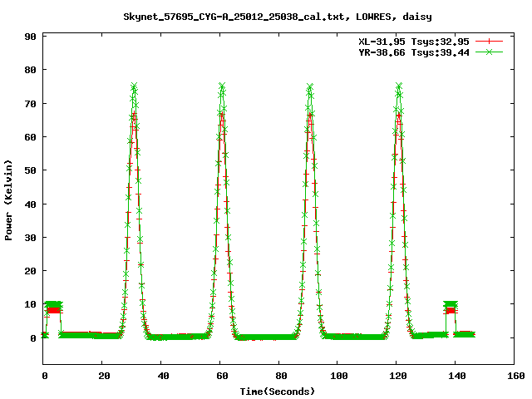Image resolution: width=532 pixels, height=399 pixels.
Task: Click the y-axis tick label 30
Action: (30, 238)
